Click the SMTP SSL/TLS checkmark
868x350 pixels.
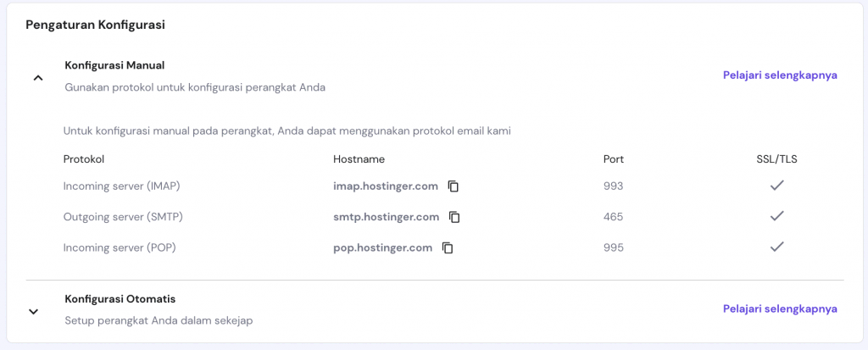(776, 216)
